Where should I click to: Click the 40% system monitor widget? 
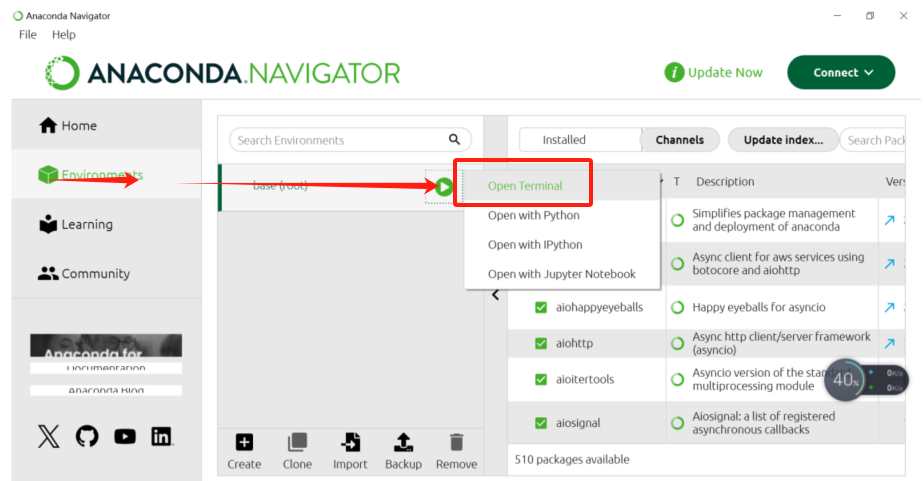click(867, 380)
